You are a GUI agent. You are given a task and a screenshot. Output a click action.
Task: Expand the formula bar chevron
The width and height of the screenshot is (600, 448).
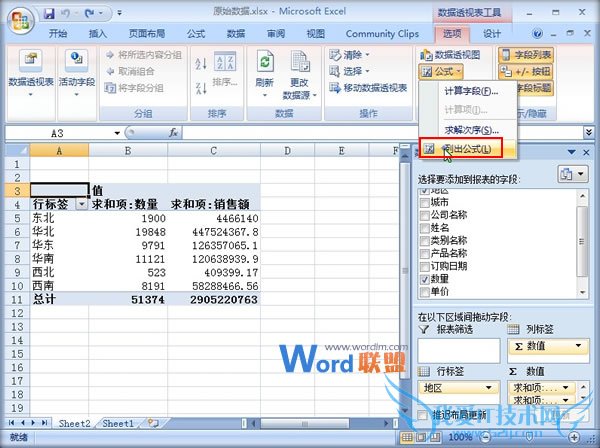(589, 133)
